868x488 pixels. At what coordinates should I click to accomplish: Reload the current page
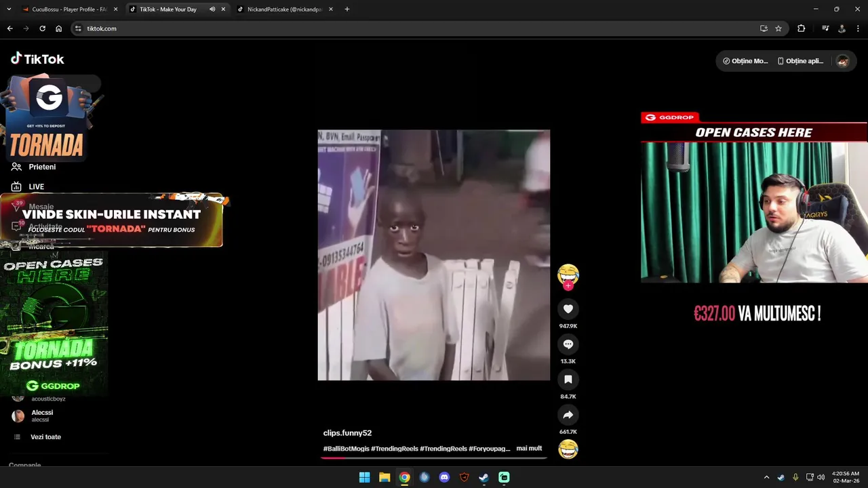click(x=42, y=28)
